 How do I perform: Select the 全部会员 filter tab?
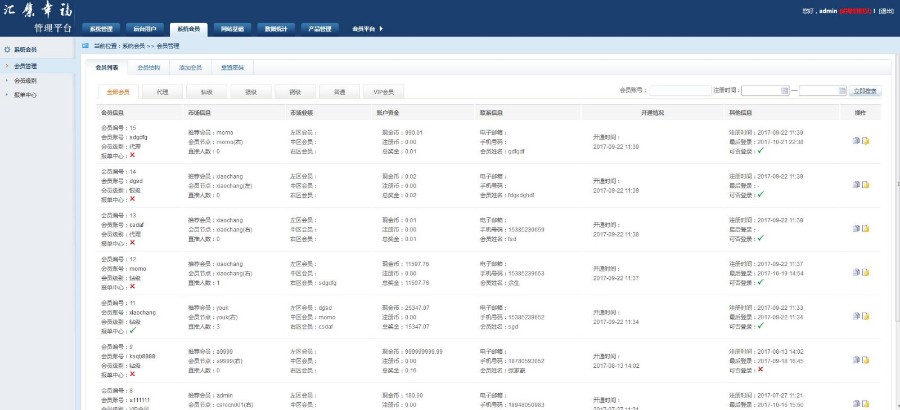(x=118, y=92)
